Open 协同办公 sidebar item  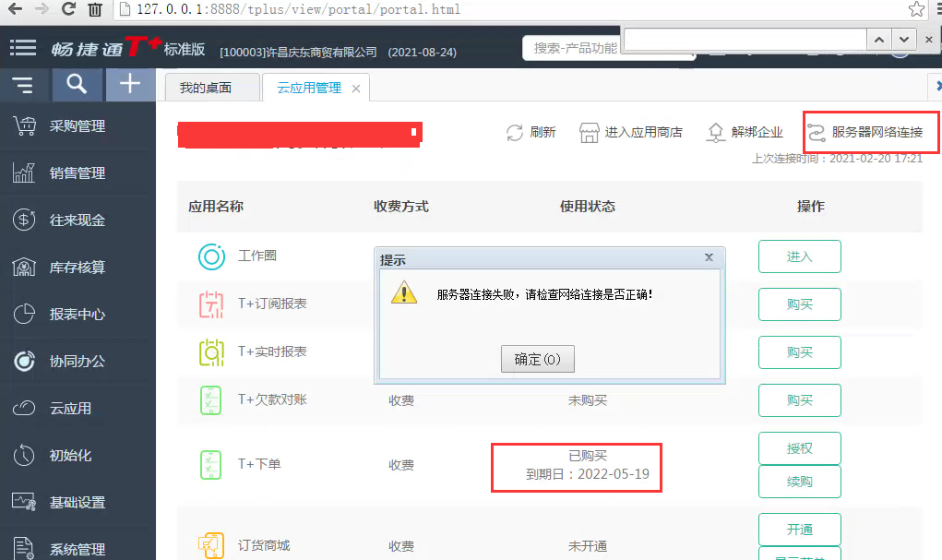(x=78, y=361)
